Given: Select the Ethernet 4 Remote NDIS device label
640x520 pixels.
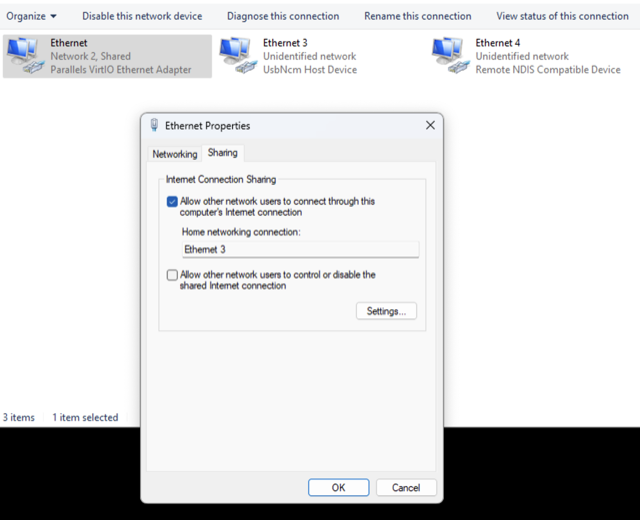Looking at the screenshot, I should tap(548, 70).
